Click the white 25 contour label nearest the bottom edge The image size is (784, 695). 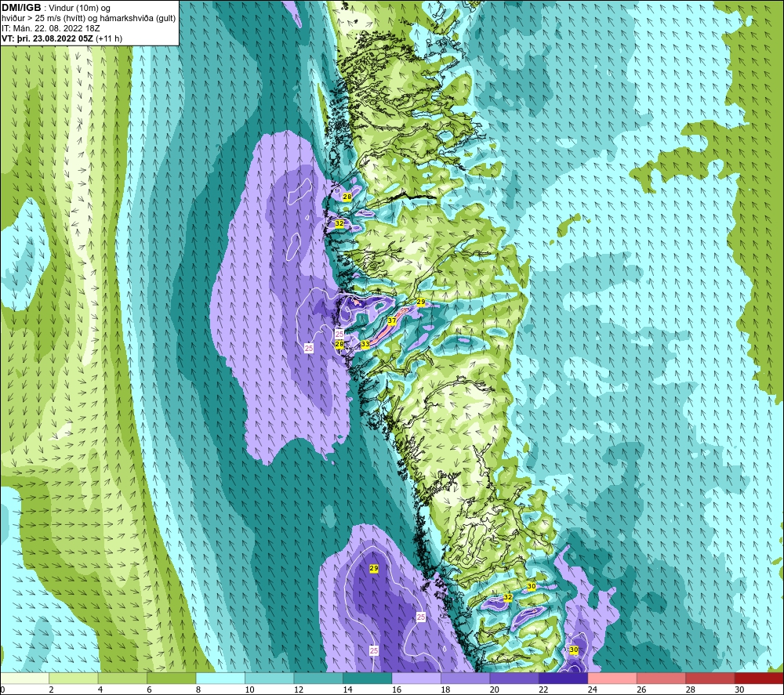click(374, 650)
